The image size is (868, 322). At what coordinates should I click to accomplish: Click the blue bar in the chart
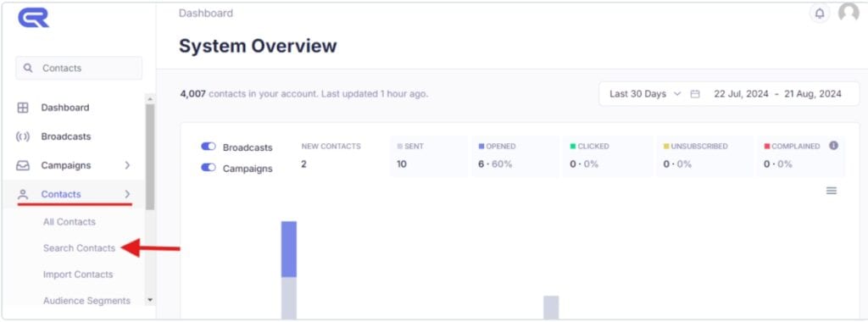(x=289, y=249)
